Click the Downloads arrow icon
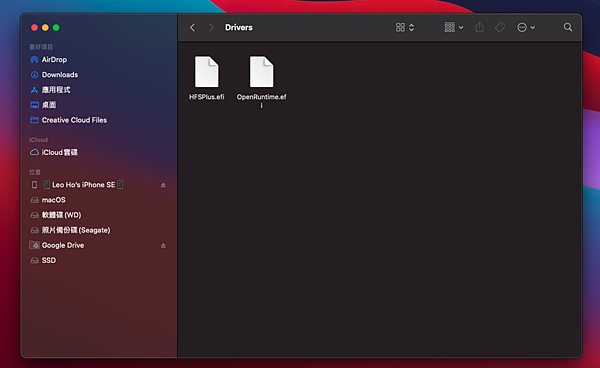 pyautogui.click(x=34, y=75)
